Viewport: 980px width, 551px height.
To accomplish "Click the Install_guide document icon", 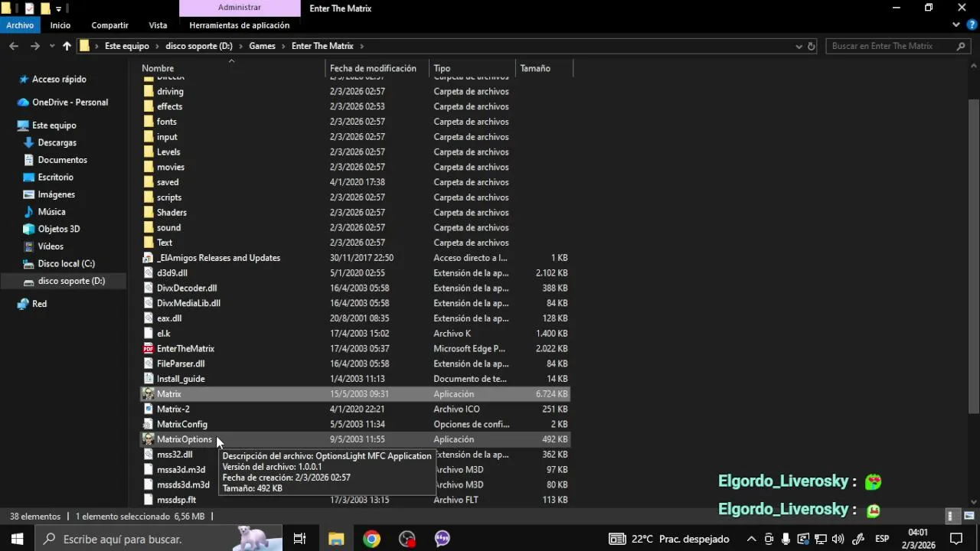I will pos(149,379).
